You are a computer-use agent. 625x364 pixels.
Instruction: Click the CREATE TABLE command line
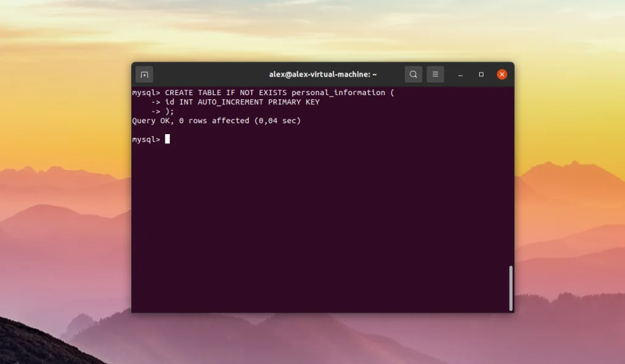(262, 93)
